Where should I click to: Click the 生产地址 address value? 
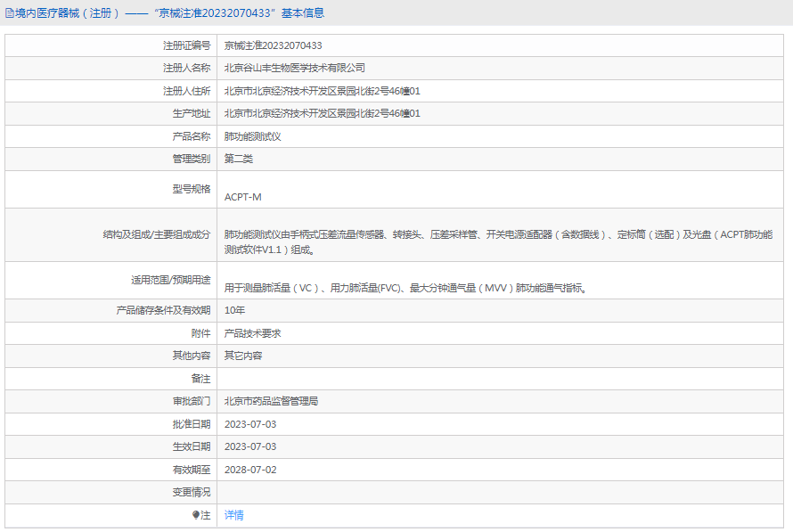(x=322, y=114)
